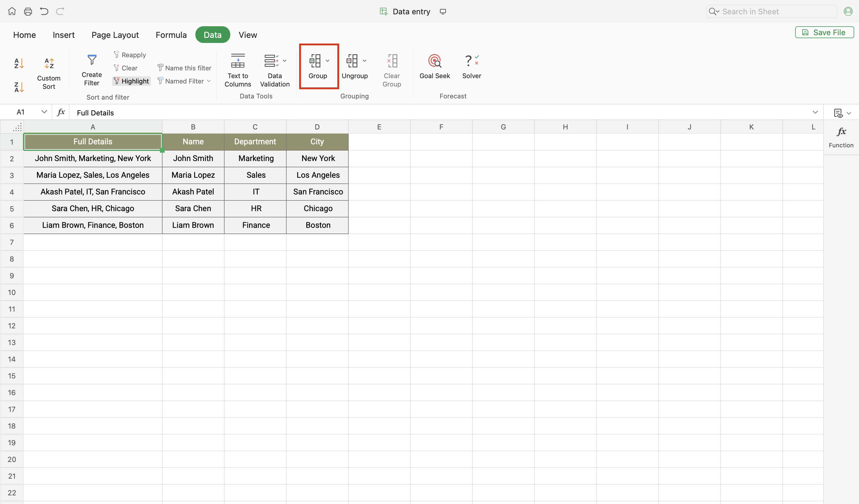Viewport: 859px width, 504px height.
Task: Click the Create Filter funnel icon
Action: point(92,60)
